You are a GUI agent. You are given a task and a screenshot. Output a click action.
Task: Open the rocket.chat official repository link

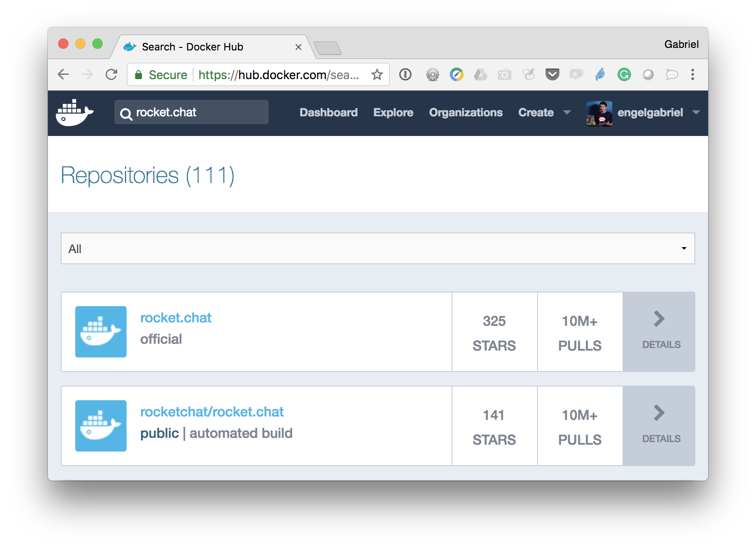tap(176, 318)
